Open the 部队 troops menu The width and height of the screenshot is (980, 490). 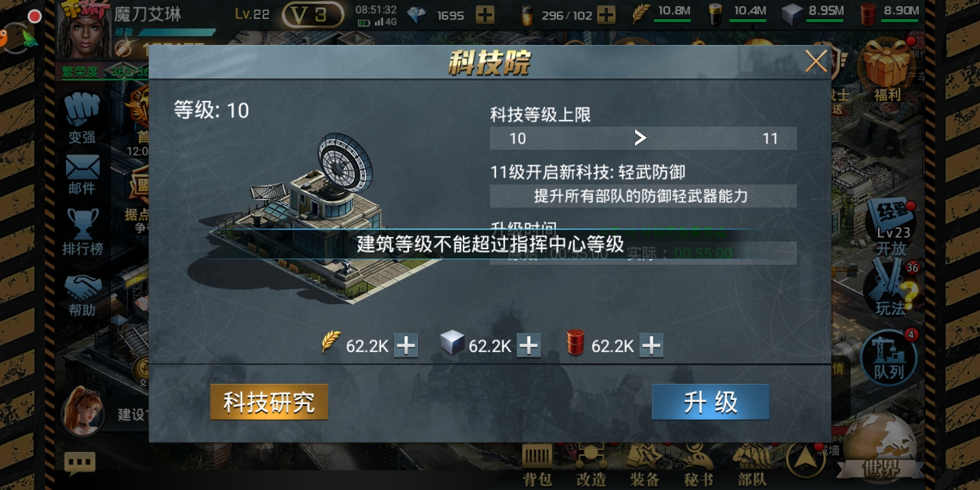point(751,465)
